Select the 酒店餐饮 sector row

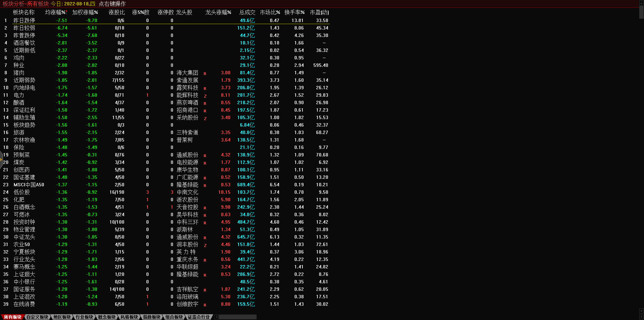tap(24, 43)
